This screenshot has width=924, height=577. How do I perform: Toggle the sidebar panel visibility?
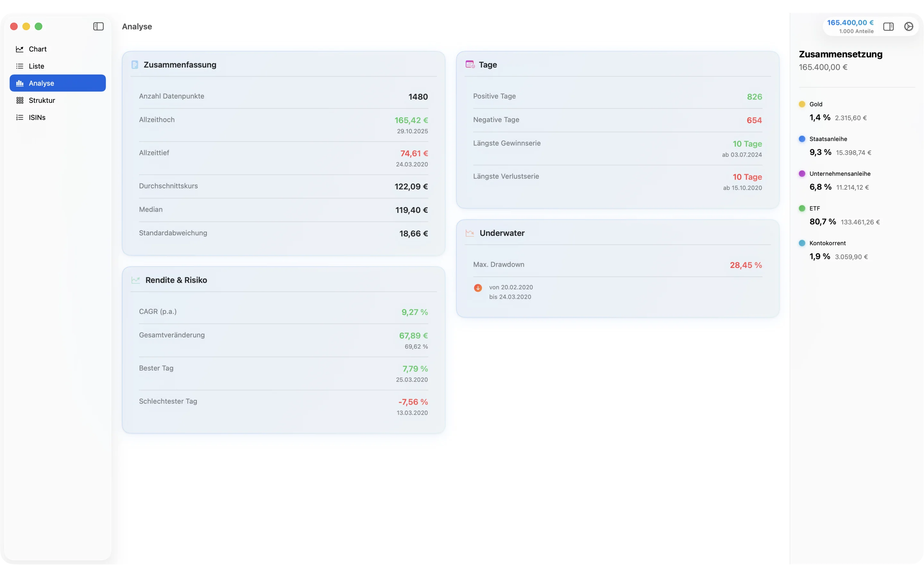pyautogui.click(x=98, y=26)
